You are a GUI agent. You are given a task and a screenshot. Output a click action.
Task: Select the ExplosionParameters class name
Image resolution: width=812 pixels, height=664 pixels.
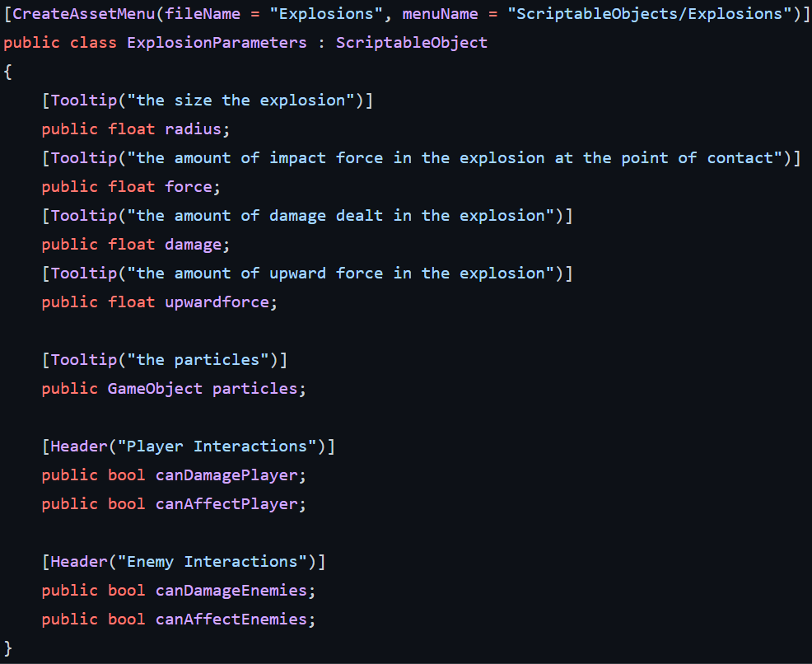[217, 43]
